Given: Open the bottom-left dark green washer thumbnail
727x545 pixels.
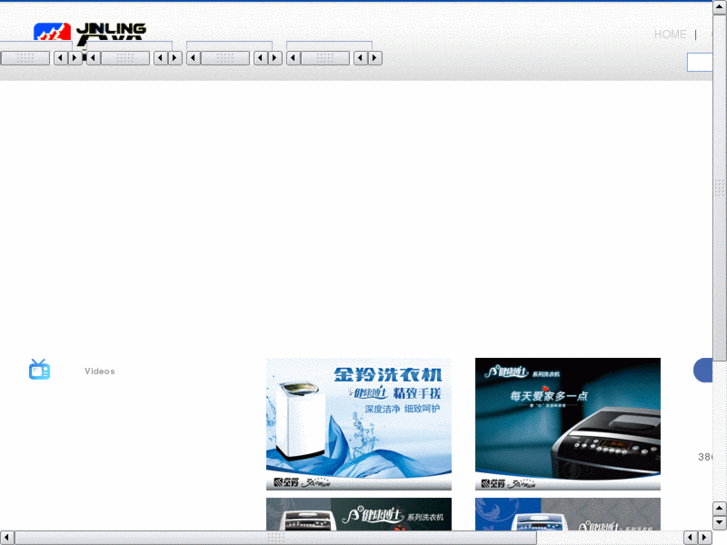Looking at the screenshot, I should pos(359,514).
